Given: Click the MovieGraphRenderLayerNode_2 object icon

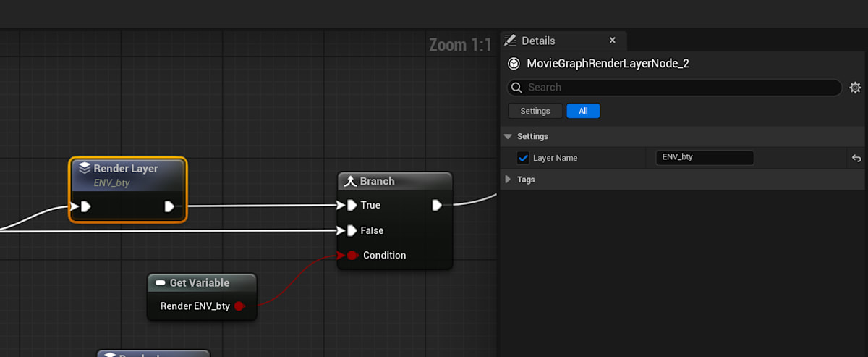Looking at the screenshot, I should [514, 64].
